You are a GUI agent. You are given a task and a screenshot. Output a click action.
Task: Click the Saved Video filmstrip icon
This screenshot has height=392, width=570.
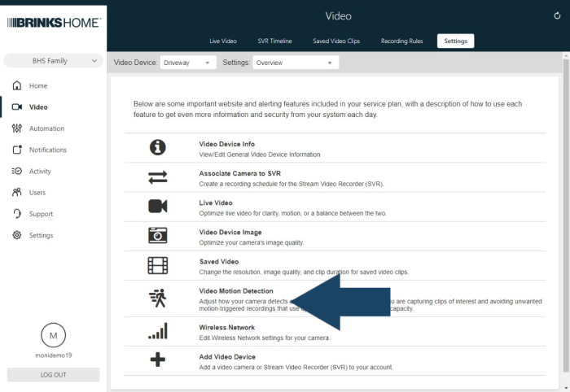tap(157, 265)
